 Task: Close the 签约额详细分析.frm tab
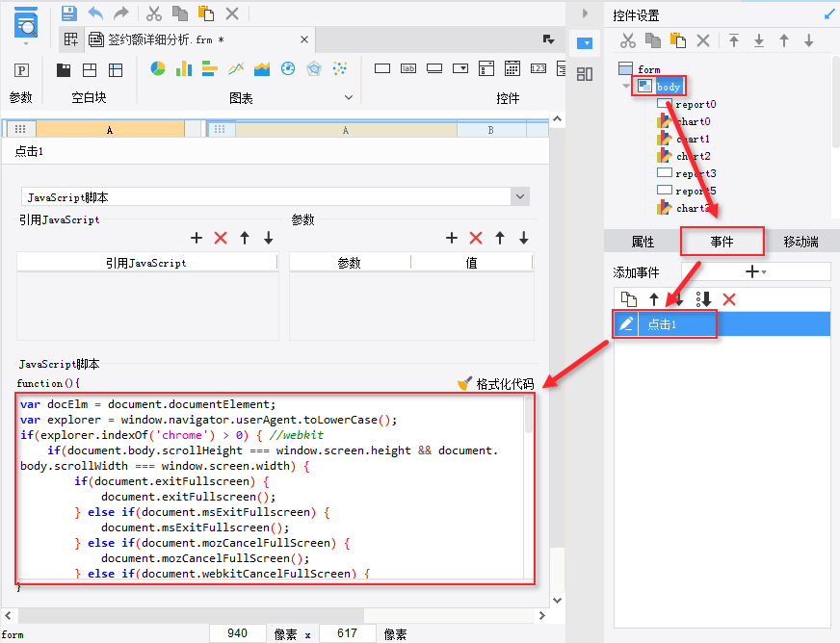(304, 39)
